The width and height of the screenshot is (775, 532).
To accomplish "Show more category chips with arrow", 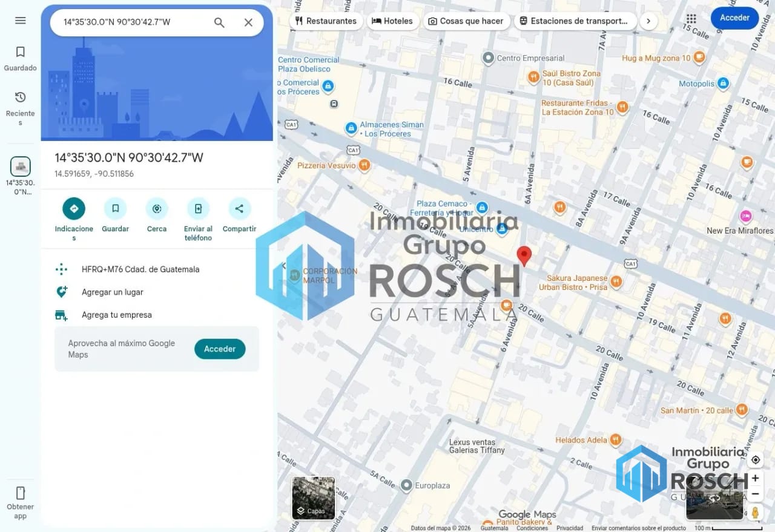I will [x=648, y=21].
